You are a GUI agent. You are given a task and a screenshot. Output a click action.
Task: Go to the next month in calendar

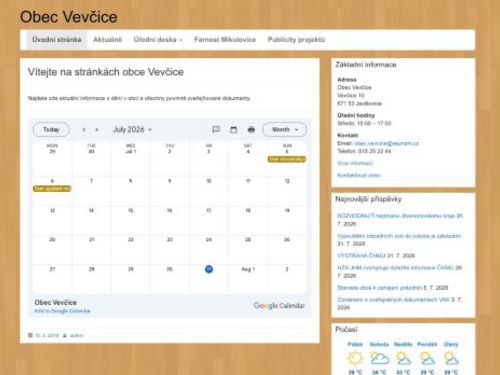point(97,130)
